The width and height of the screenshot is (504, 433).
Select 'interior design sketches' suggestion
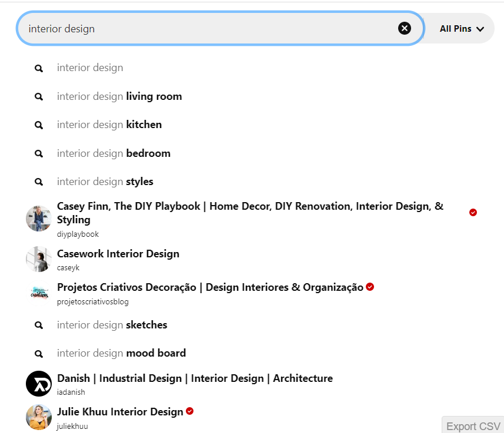click(x=112, y=325)
